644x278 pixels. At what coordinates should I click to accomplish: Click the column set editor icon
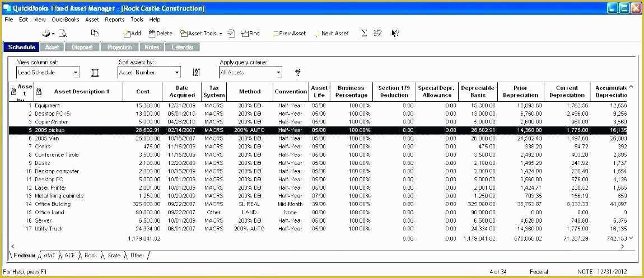[95, 73]
